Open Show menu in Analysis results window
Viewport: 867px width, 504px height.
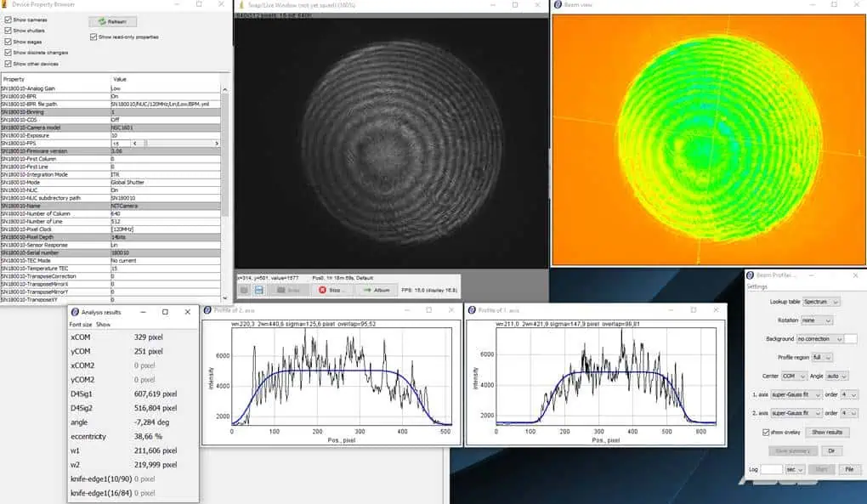pos(104,325)
